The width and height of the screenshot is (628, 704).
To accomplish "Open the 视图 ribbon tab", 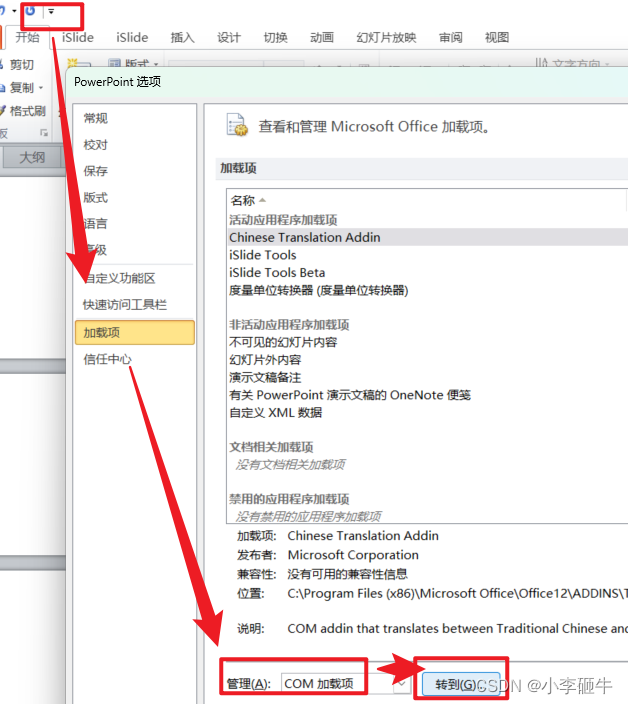I will pos(497,37).
